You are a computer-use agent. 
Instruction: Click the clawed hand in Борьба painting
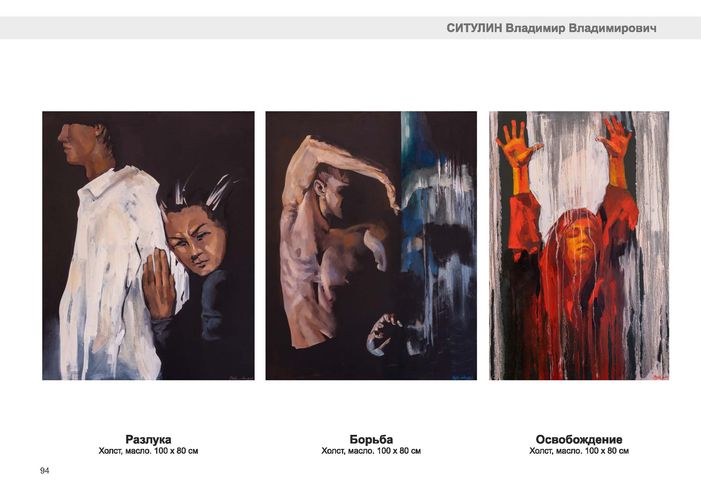pos(382,333)
